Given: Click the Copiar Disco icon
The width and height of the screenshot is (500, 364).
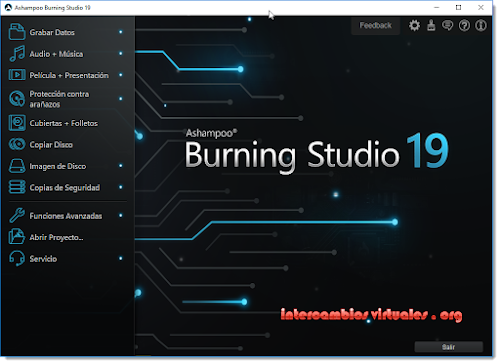Looking at the screenshot, I should [17, 144].
